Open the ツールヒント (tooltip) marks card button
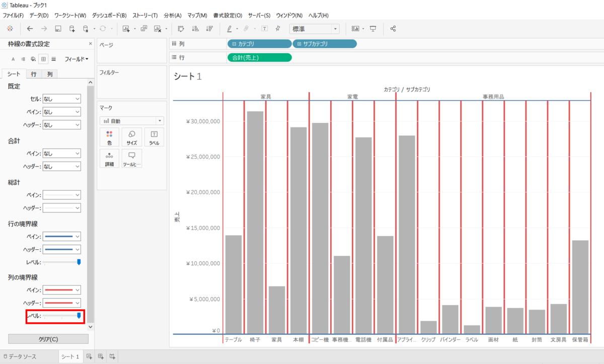 [x=131, y=159]
